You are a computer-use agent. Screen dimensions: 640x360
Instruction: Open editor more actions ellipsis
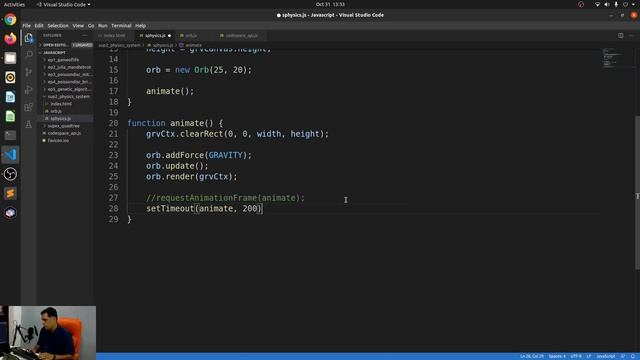[631, 36]
